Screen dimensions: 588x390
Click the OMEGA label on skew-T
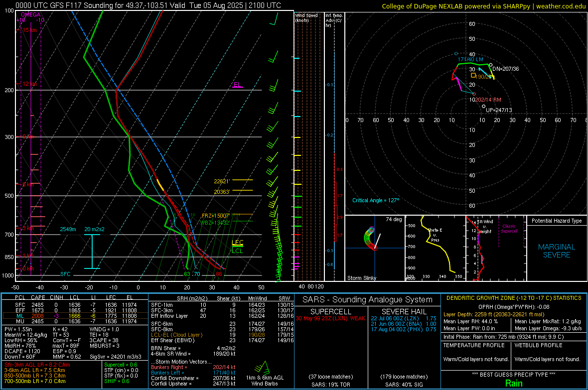click(31, 14)
